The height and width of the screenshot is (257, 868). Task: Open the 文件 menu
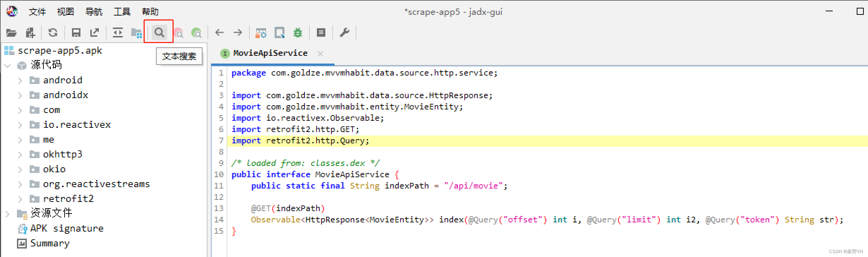point(37,12)
